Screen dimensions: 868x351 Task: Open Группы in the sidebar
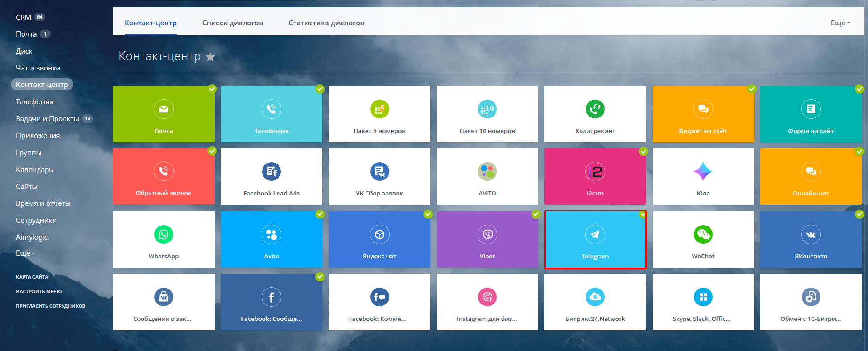(29, 153)
